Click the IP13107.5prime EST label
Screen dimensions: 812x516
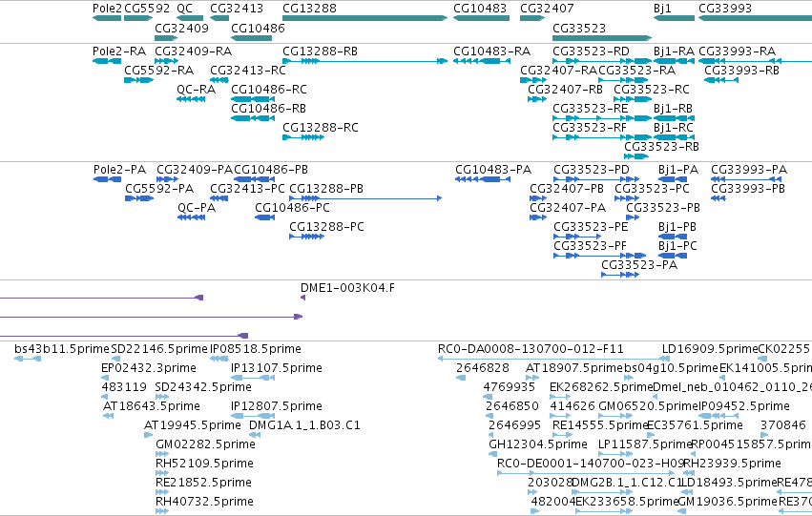tap(277, 368)
